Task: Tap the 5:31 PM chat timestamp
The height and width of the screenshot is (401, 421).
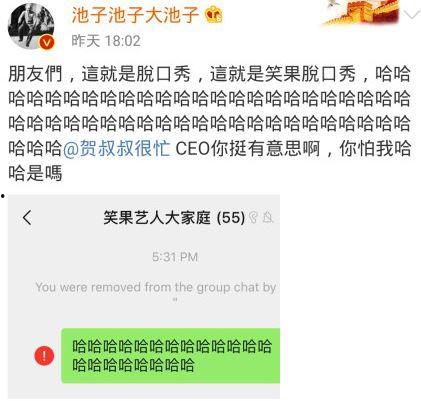Action: 175,257
